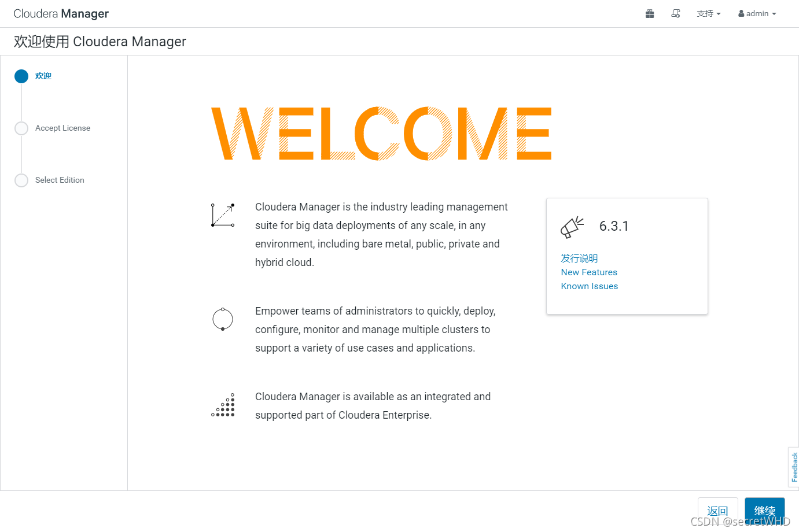
Task: Click the Select Edition step circle
Action: [21, 180]
